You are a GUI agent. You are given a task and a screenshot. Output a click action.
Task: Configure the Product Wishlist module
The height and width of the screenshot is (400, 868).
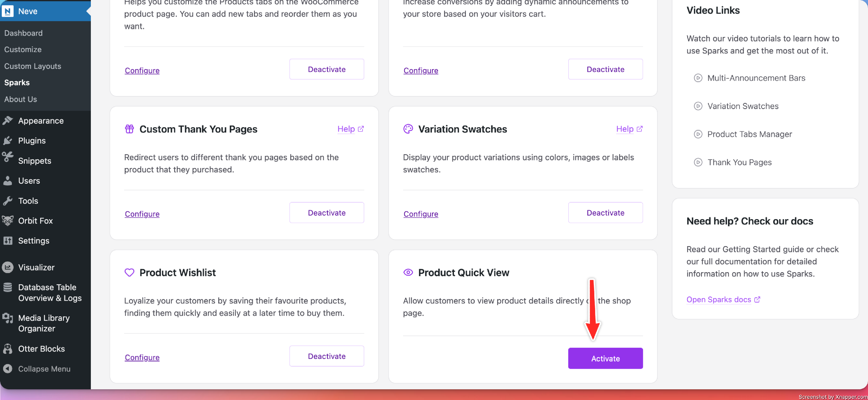tap(142, 357)
